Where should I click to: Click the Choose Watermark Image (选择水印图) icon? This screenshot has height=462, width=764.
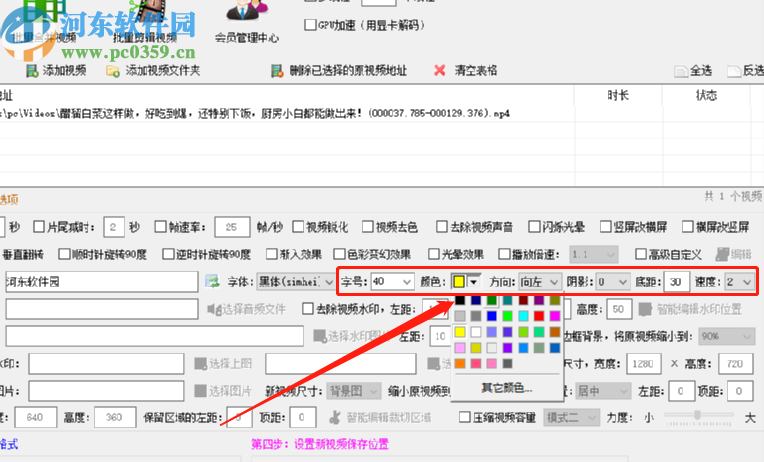(x=320, y=336)
